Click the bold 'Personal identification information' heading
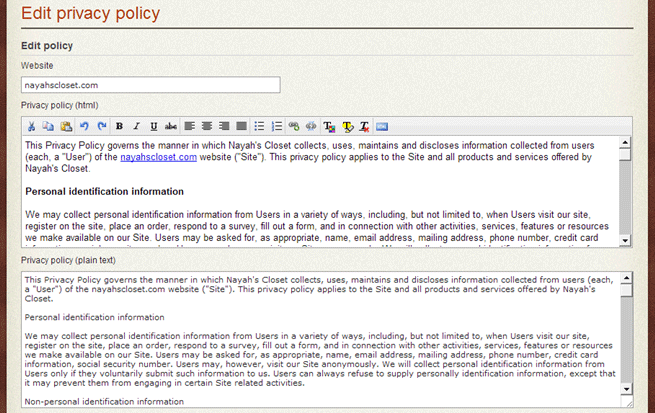 (x=104, y=191)
